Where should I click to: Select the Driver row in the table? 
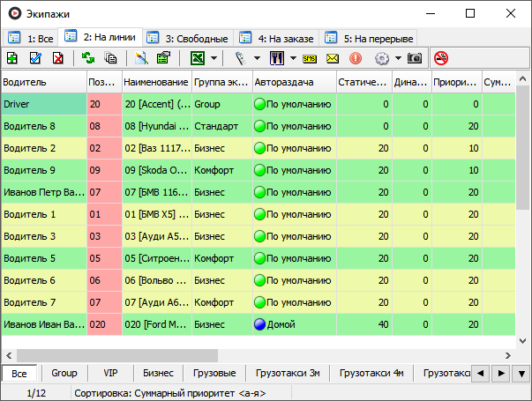click(43, 104)
